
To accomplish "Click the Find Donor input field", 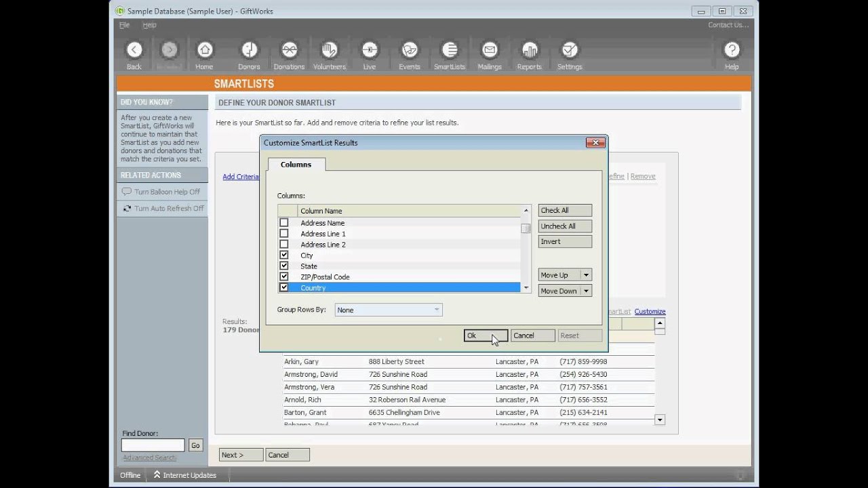I will tap(153, 445).
